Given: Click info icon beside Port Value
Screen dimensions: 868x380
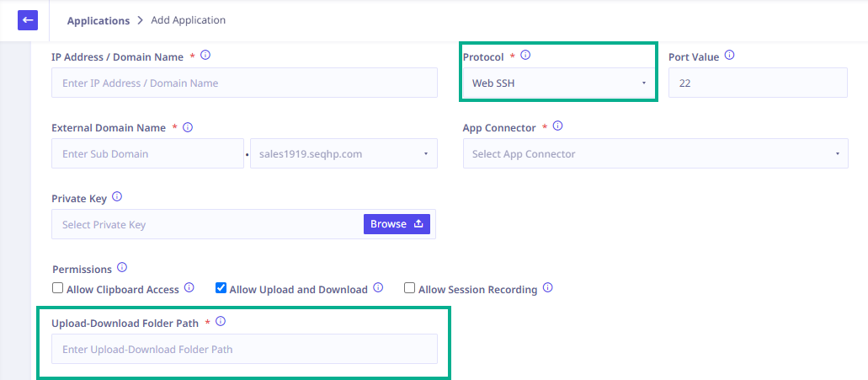Looking at the screenshot, I should pyautogui.click(x=730, y=56).
